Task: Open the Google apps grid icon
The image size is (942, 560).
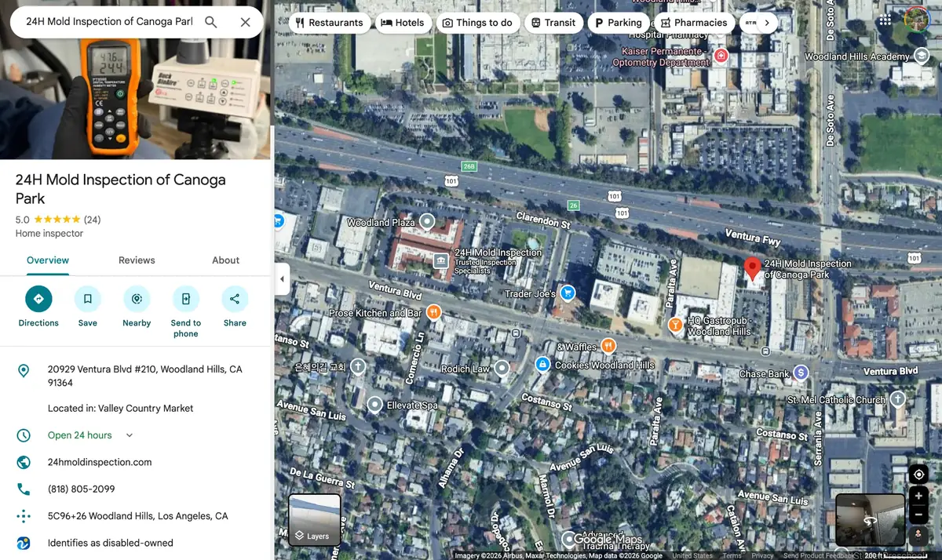Action: click(x=885, y=21)
